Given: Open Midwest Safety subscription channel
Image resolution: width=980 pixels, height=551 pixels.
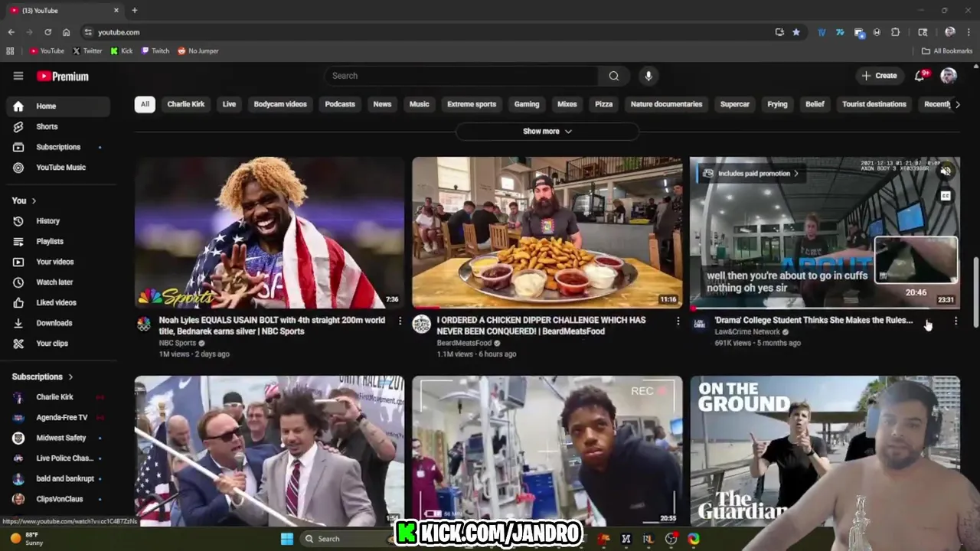Looking at the screenshot, I should [58, 438].
